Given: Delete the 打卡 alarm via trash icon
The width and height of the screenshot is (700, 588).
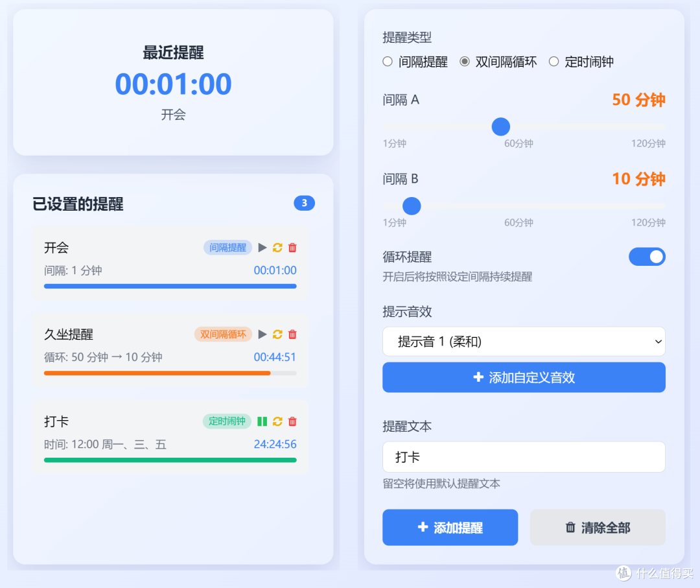Looking at the screenshot, I should (x=292, y=421).
